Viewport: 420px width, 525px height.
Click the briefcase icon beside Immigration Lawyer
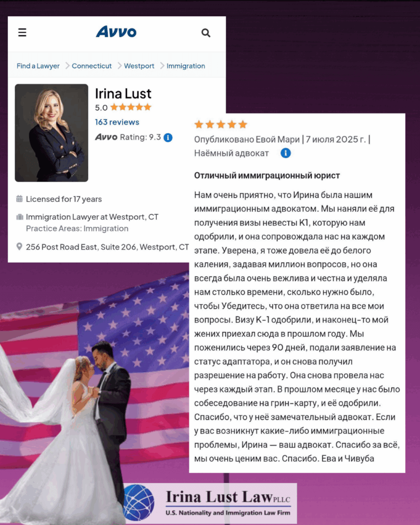(x=20, y=217)
